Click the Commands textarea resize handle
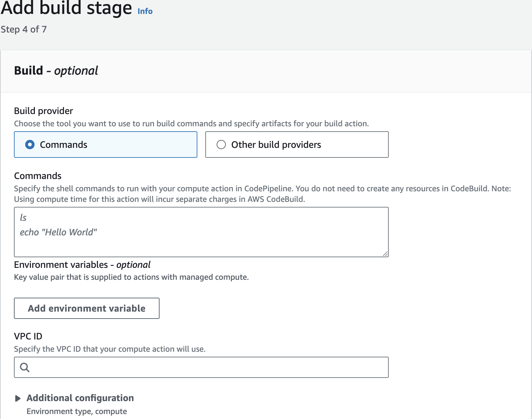 385,254
